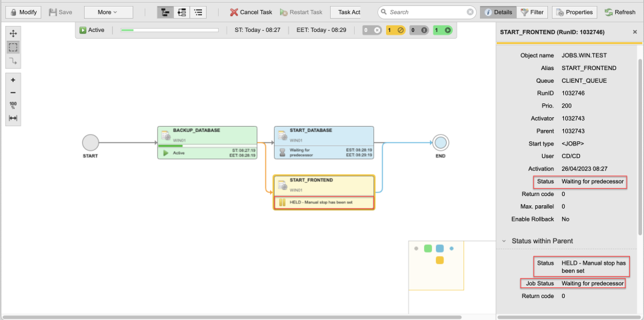Click the Object name value JOBS.WIN.TEST
Image resolution: width=644 pixels, height=320 pixels.
coord(583,55)
